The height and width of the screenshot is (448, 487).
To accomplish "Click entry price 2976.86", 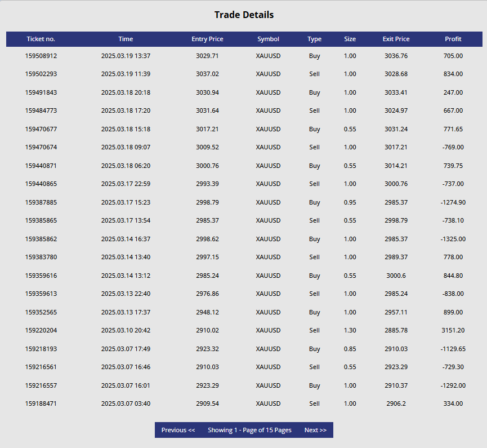I will 208,294.
